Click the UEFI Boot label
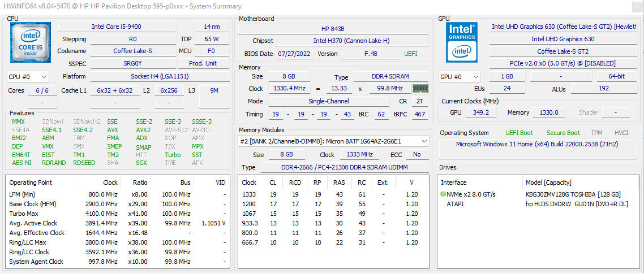Image resolution: width=644 pixels, height=274 pixels. (519, 133)
